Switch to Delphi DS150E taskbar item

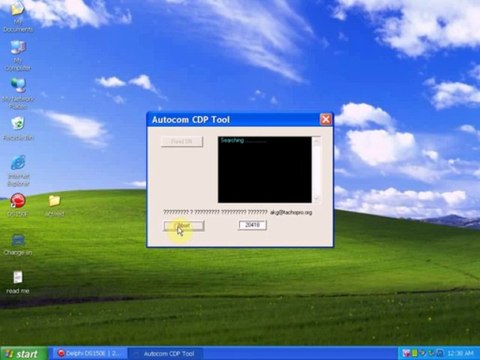[90, 353]
